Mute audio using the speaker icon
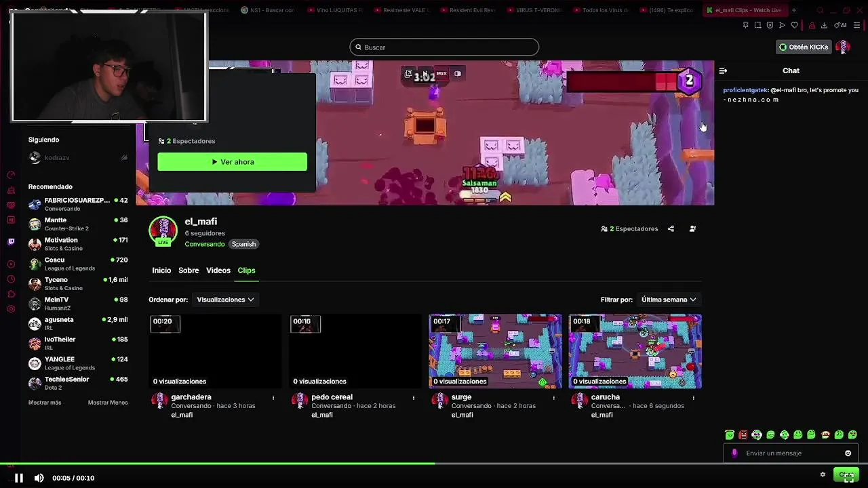868x488 pixels. tap(39, 478)
